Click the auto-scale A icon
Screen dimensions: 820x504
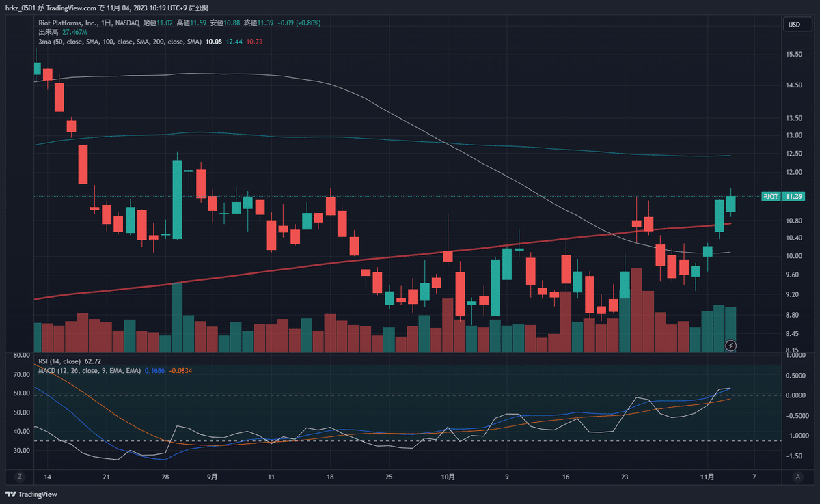click(x=798, y=477)
